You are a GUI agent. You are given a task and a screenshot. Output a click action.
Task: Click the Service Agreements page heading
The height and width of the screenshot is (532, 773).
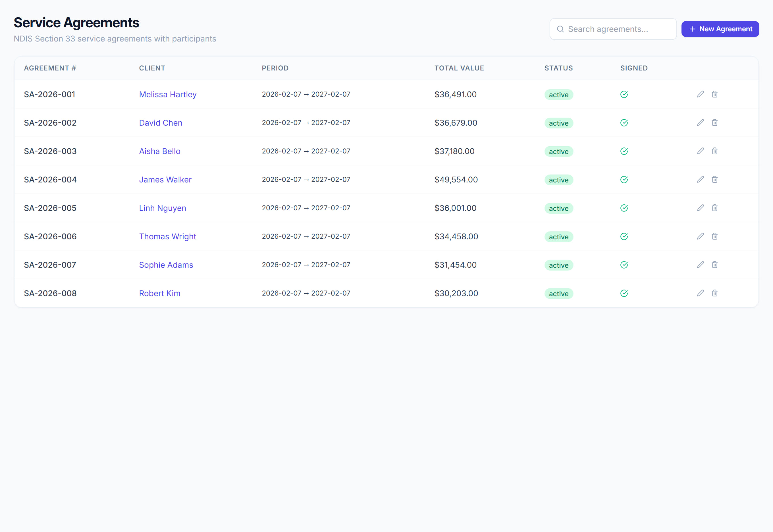76,23
